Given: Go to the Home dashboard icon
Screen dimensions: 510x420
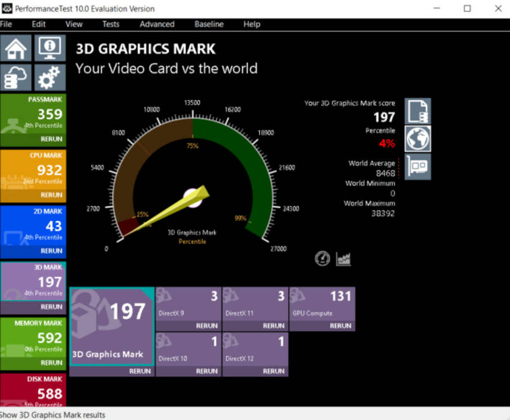Looking at the screenshot, I should tap(16, 48).
